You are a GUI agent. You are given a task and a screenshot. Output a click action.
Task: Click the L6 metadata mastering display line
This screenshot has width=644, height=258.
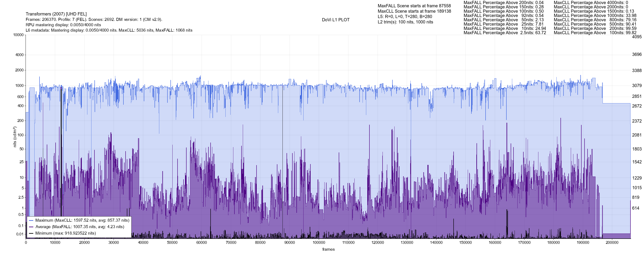pyautogui.click(x=109, y=30)
